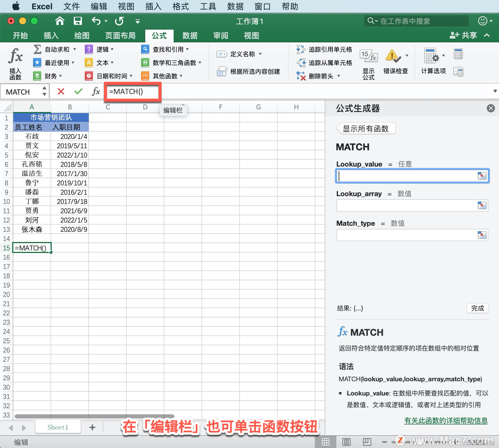Click the fx button in formula bar
499x448 pixels.
coord(96,92)
